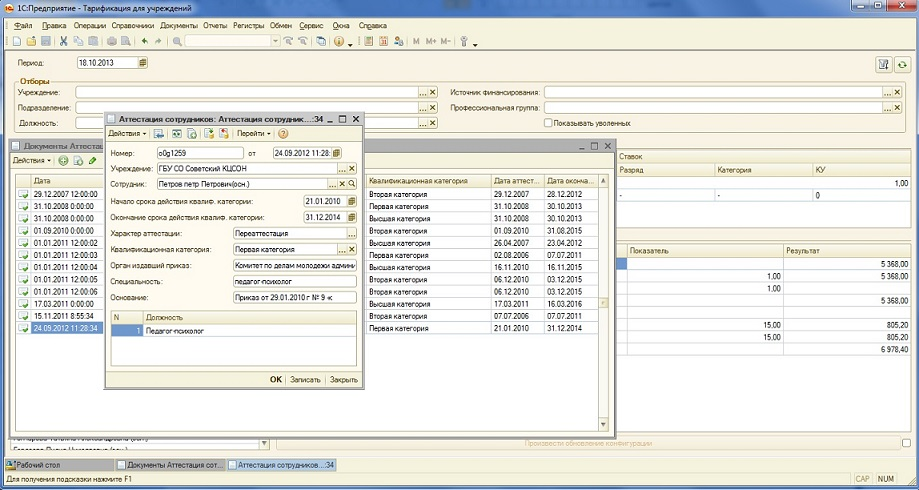Open the search field dropdown in main toolbar
919x490 pixels.
pos(275,41)
